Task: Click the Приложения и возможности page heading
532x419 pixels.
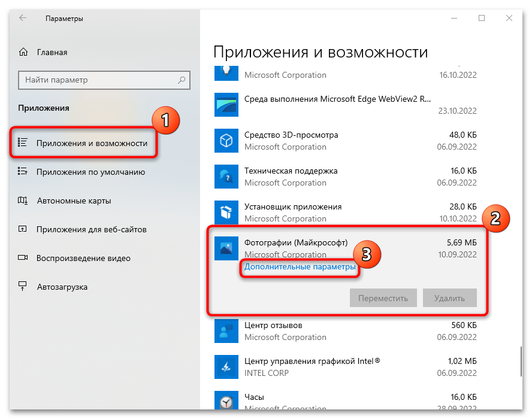Action: pyautogui.click(x=321, y=52)
